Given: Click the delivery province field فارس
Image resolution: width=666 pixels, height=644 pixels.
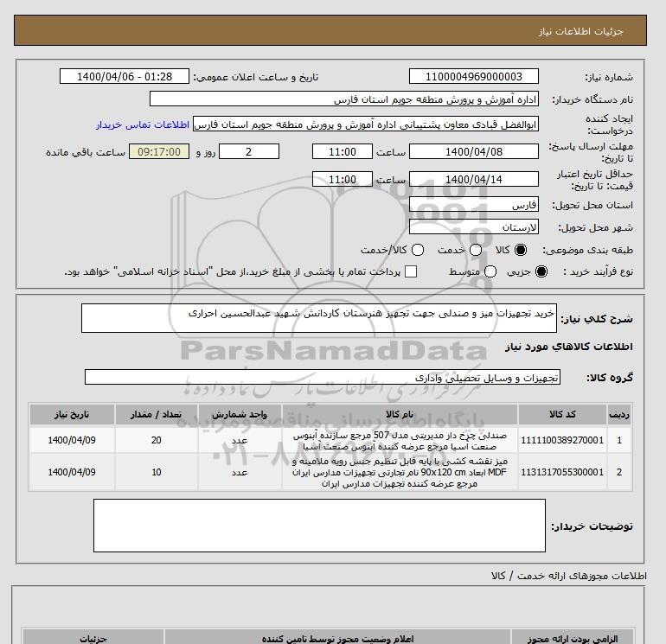Looking at the screenshot, I should pos(474,205).
